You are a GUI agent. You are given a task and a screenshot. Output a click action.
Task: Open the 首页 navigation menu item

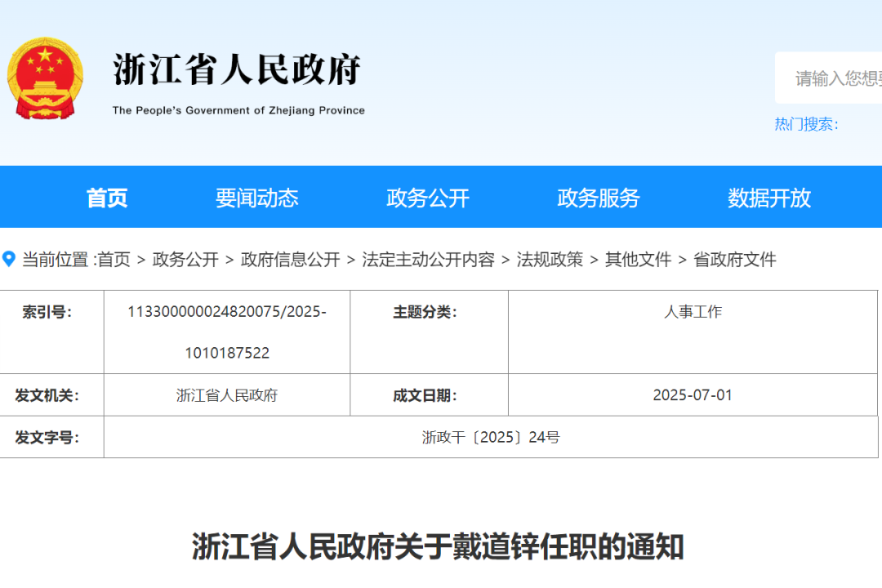pos(107,197)
